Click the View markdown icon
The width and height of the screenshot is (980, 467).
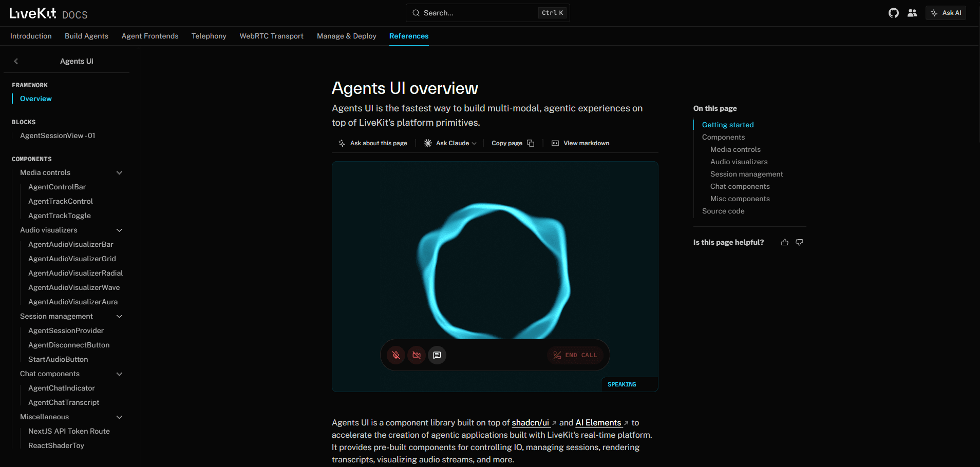(x=555, y=143)
